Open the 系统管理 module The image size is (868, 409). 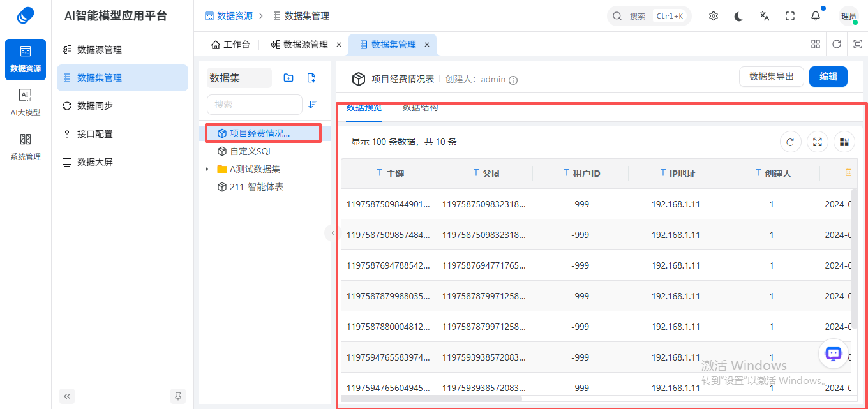(26, 147)
